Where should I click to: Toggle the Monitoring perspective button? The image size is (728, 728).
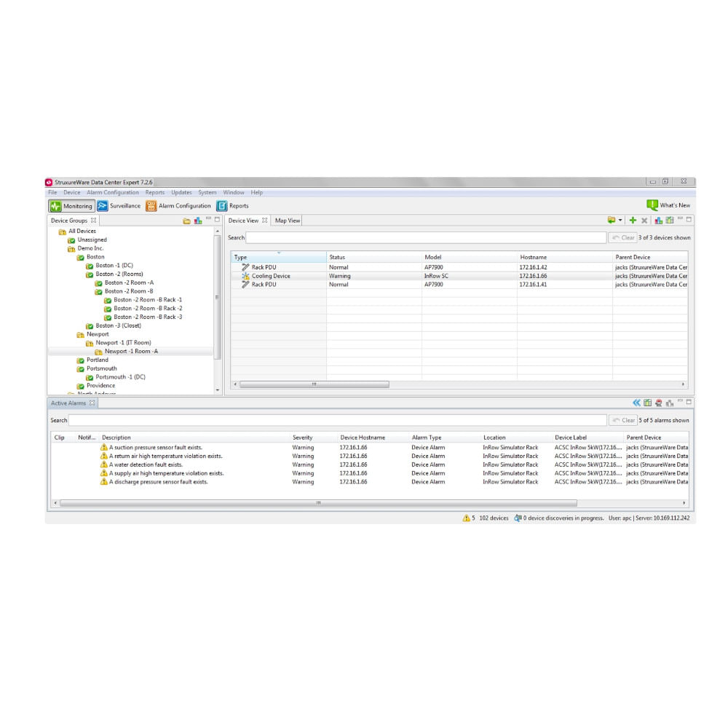71,206
